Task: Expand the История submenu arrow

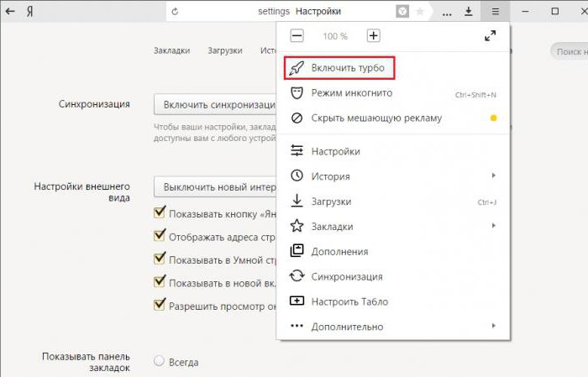Action: click(494, 175)
